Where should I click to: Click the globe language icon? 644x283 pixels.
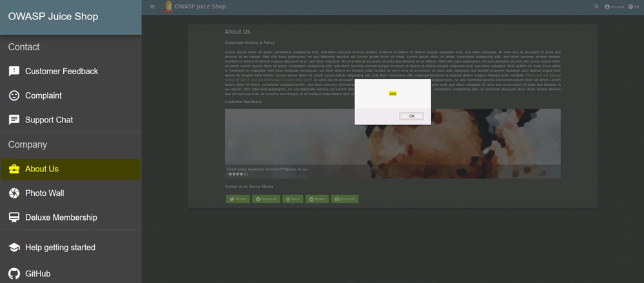tap(631, 6)
